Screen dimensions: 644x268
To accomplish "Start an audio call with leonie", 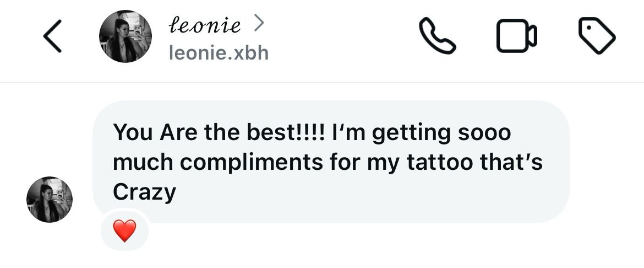I will point(437,36).
